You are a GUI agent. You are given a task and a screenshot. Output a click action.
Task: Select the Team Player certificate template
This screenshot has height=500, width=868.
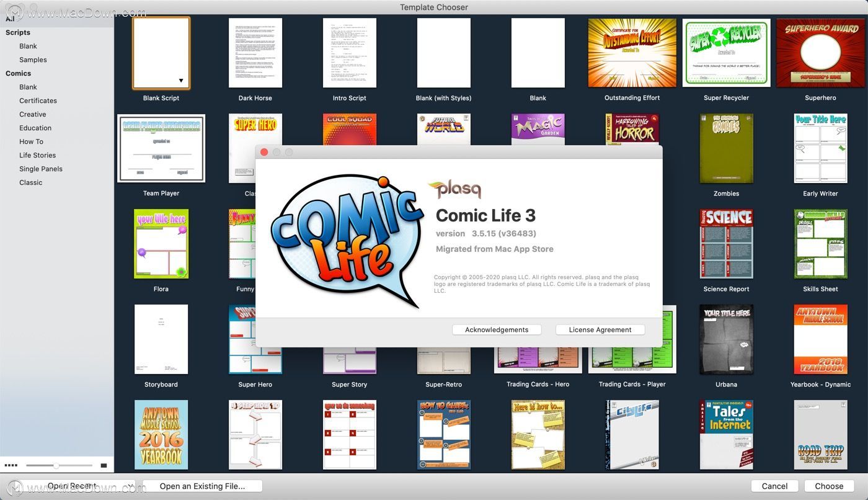coord(161,148)
